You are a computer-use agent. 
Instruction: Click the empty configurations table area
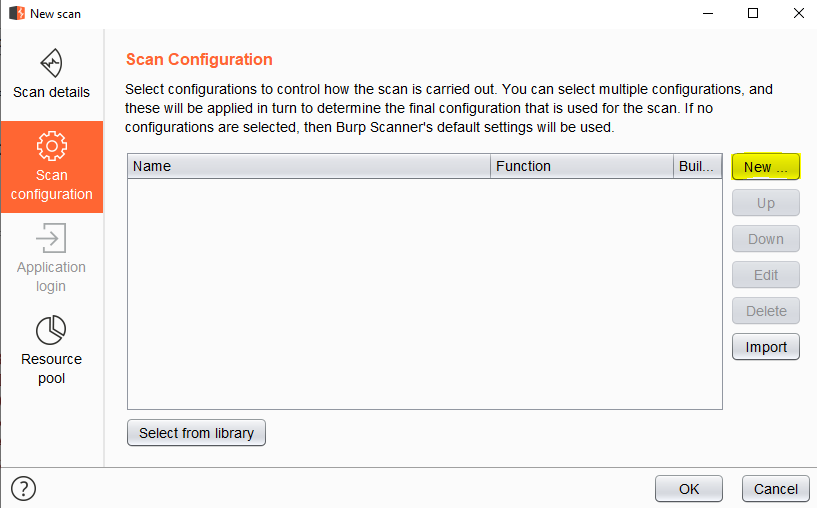pyautogui.click(x=424, y=293)
